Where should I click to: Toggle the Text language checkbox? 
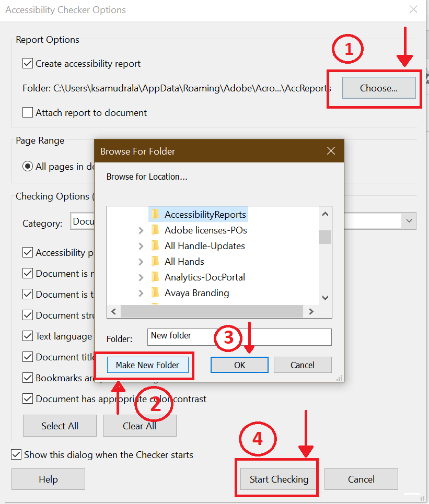28,336
